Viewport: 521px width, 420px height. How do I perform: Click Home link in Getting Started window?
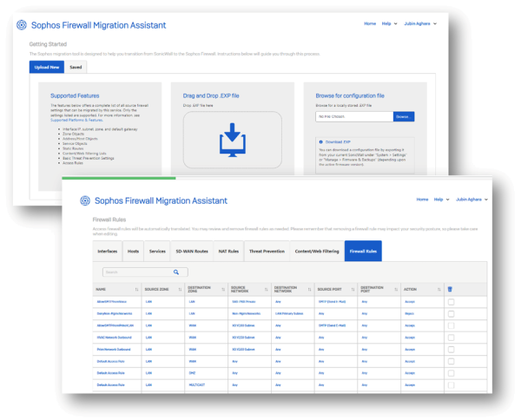pyautogui.click(x=370, y=23)
